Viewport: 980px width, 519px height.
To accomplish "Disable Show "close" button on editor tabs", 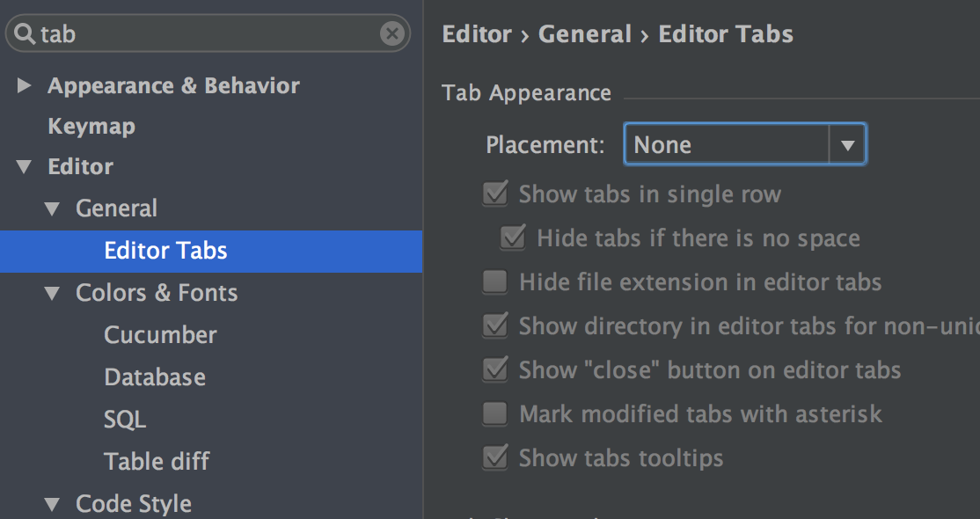I will pos(495,369).
